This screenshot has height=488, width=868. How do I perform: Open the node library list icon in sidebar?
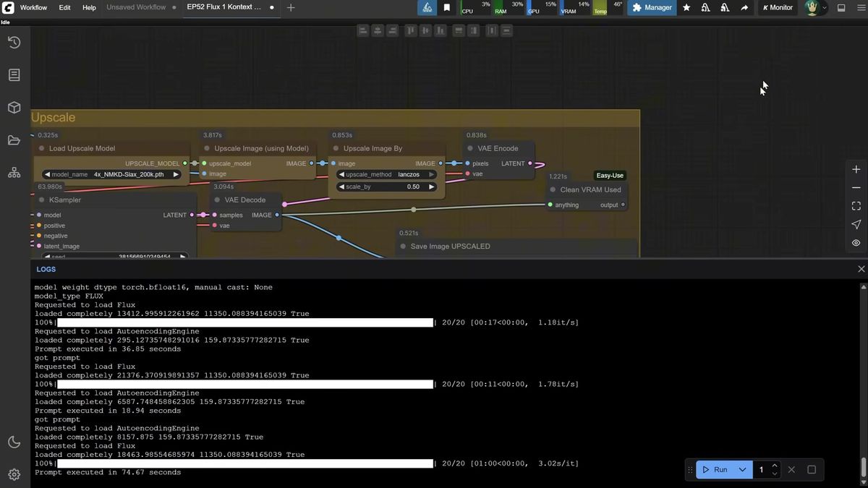click(x=14, y=75)
